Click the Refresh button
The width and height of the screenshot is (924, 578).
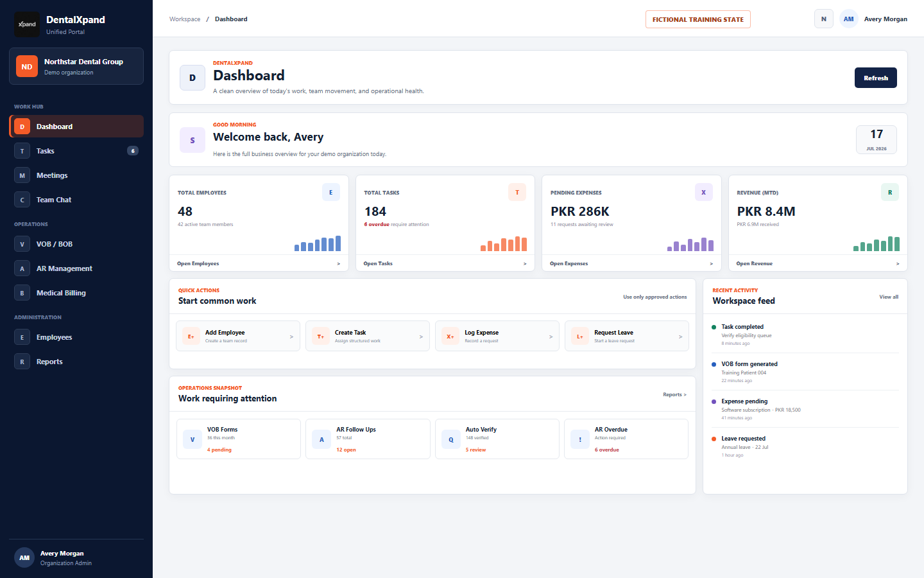click(x=876, y=78)
